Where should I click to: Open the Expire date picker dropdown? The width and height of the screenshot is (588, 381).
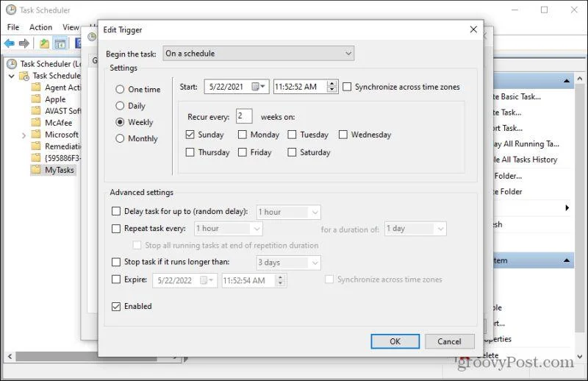[x=207, y=280]
